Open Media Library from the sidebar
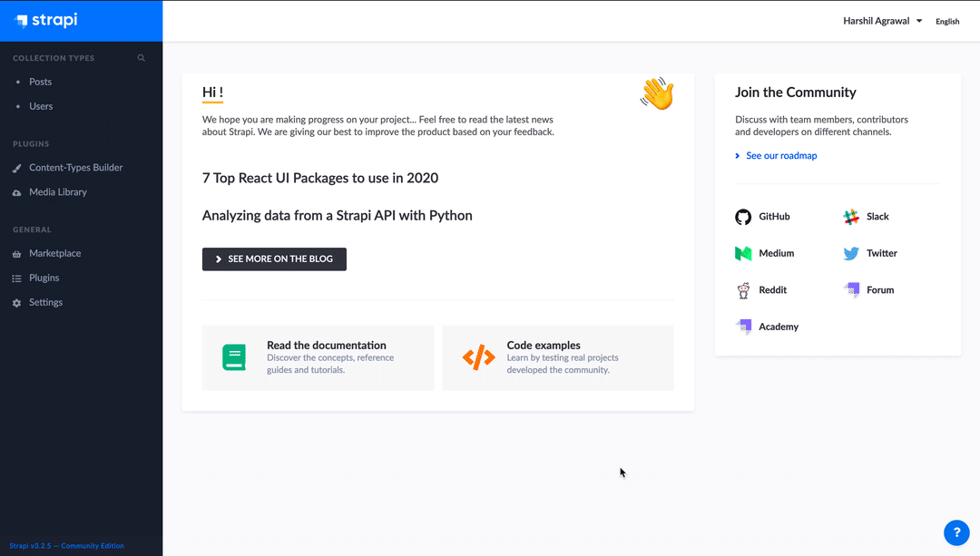Image resolution: width=980 pixels, height=556 pixels. tap(57, 192)
